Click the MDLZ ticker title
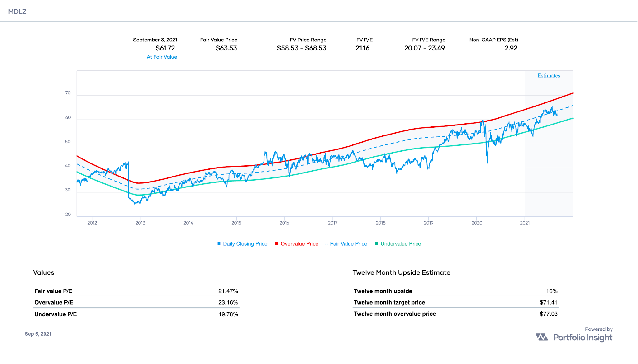 point(17,12)
